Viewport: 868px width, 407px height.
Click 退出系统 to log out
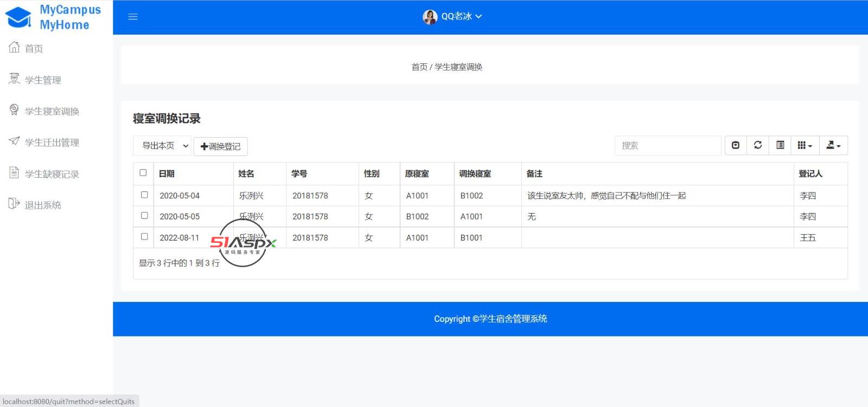(x=43, y=205)
